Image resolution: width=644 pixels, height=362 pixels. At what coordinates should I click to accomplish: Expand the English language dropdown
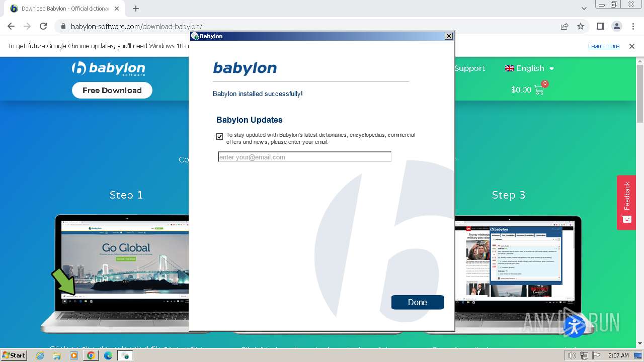click(529, 68)
